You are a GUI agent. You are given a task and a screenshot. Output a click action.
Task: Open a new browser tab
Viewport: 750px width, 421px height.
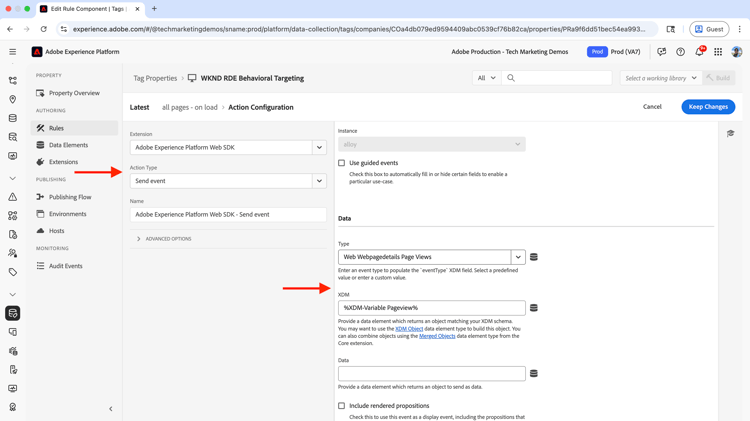(154, 9)
